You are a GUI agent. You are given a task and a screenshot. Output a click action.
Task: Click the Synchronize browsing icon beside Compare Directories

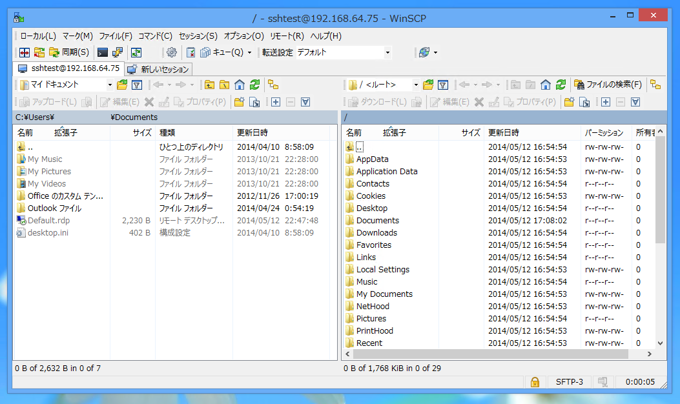[39, 52]
